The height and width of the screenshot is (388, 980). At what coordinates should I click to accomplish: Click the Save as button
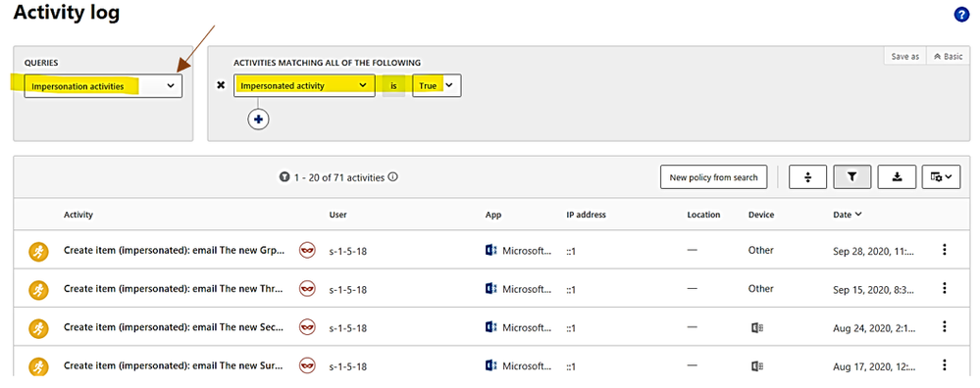(x=904, y=56)
